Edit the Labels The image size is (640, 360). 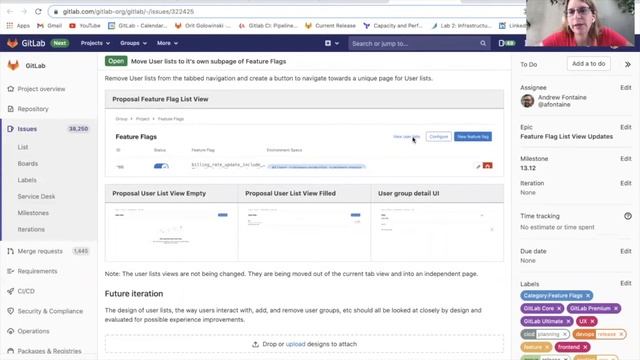point(626,283)
